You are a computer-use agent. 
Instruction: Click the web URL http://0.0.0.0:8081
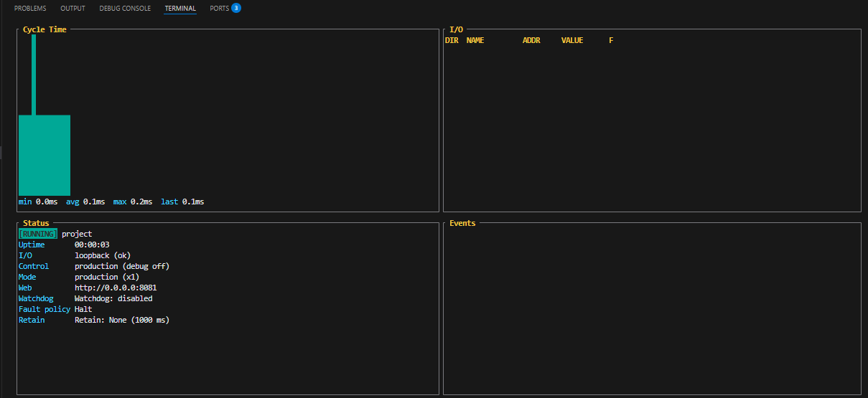coord(116,288)
